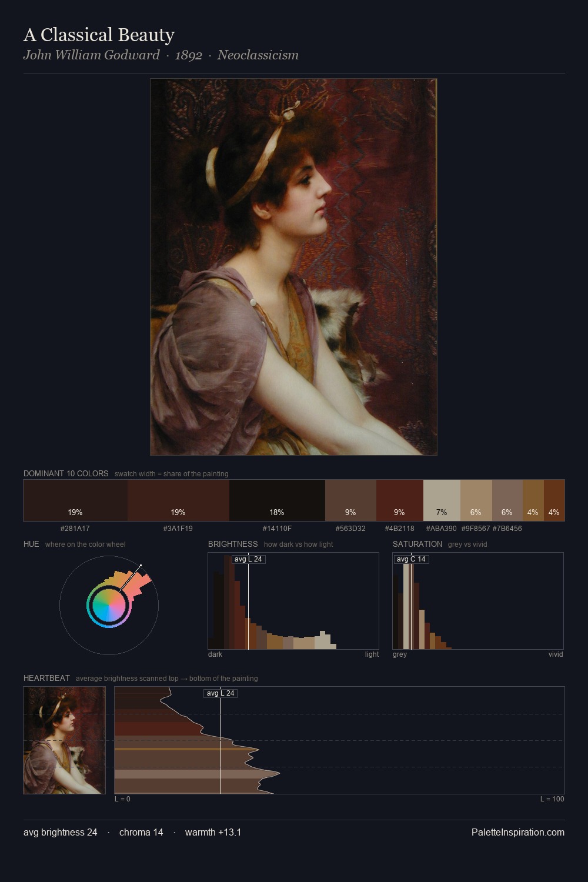Click the "HUE" section heading
This screenshot has width=588, height=882.
31,544
